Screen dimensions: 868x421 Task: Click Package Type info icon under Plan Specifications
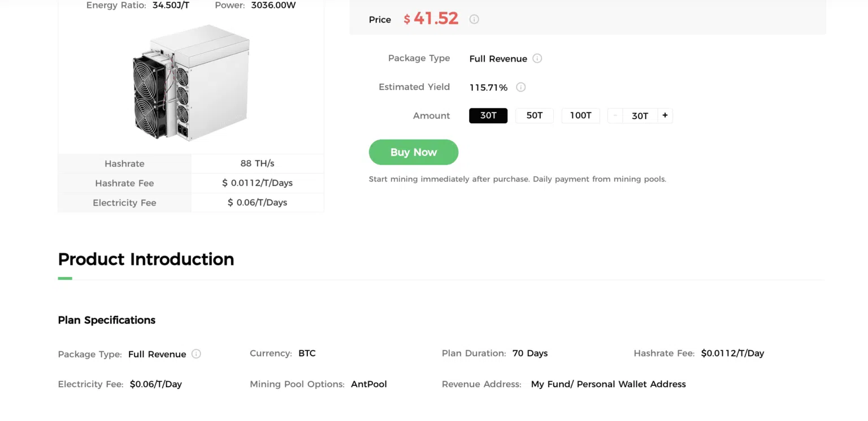(196, 354)
